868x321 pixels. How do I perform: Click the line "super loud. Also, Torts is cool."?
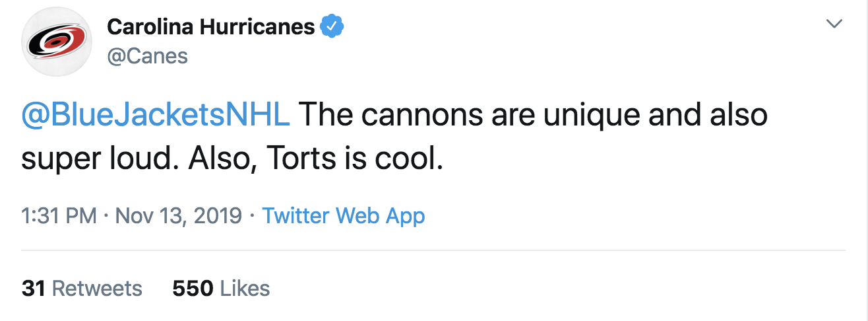pyautogui.click(x=230, y=160)
